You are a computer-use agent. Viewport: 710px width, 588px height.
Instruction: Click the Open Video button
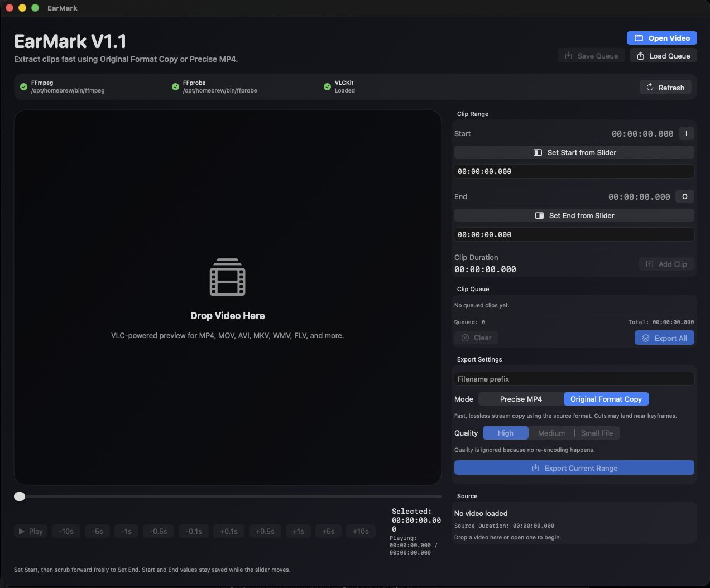(x=661, y=38)
